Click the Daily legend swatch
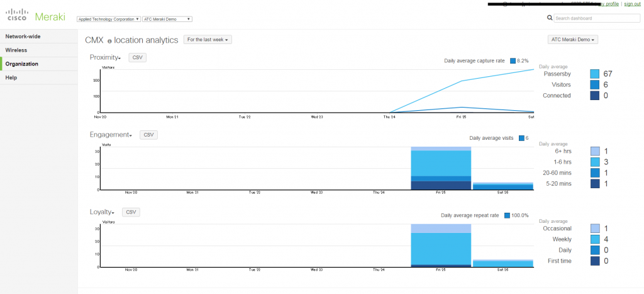This screenshot has width=644, height=294. pos(595,250)
